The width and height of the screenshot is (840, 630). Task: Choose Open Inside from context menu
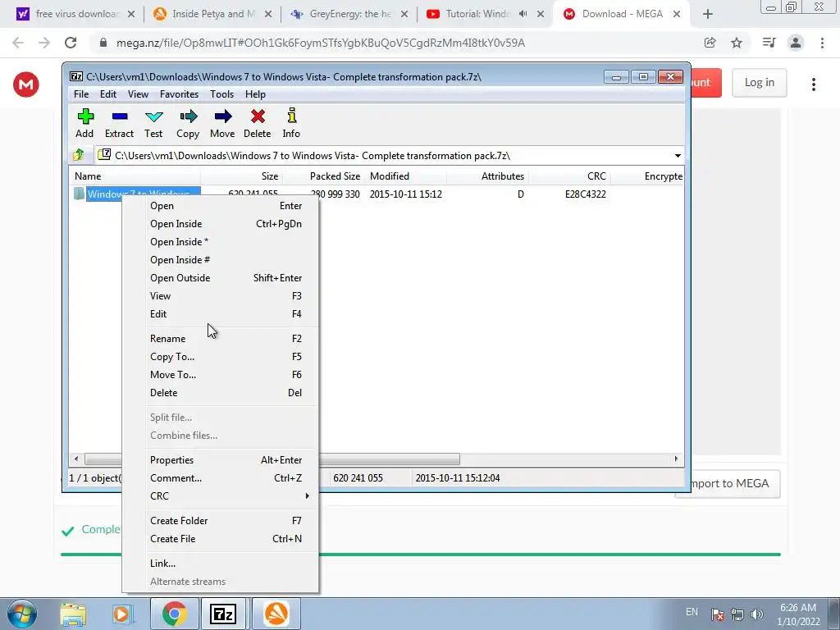click(x=221, y=224)
